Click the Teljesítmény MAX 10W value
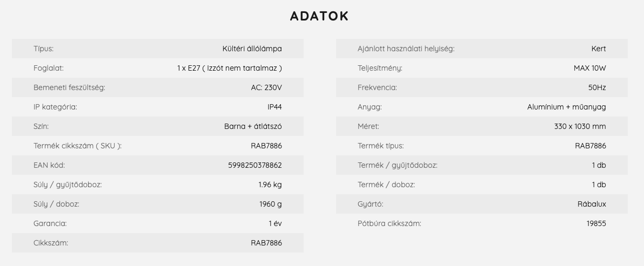The image size is (644, 266). pos(589,68)
